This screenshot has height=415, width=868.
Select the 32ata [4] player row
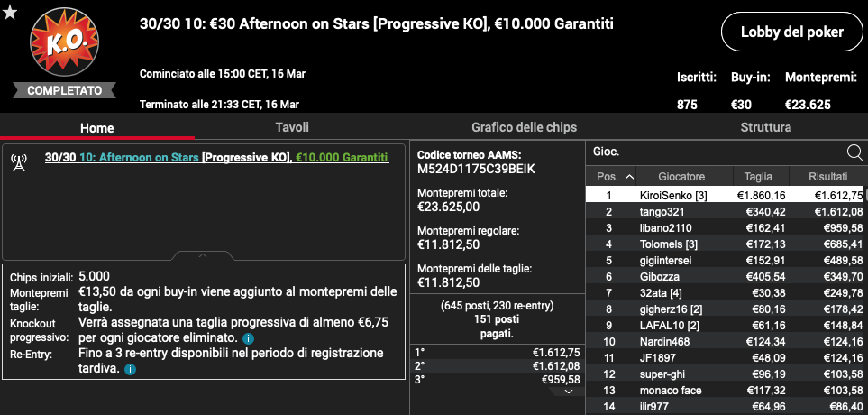point(726,292)
